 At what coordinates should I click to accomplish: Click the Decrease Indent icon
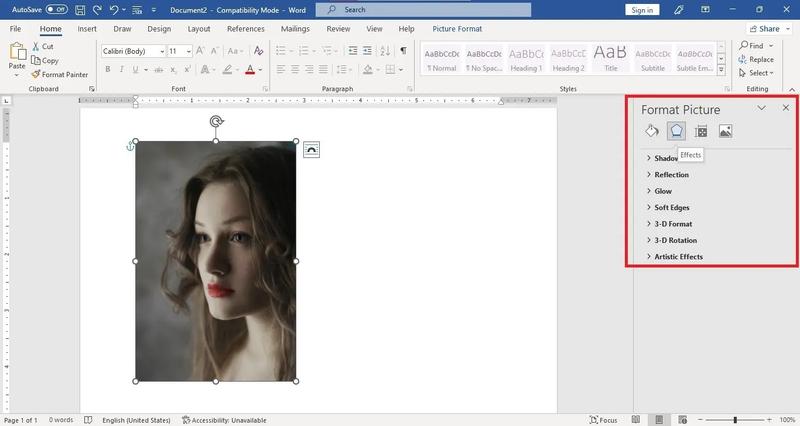point(353,51)
